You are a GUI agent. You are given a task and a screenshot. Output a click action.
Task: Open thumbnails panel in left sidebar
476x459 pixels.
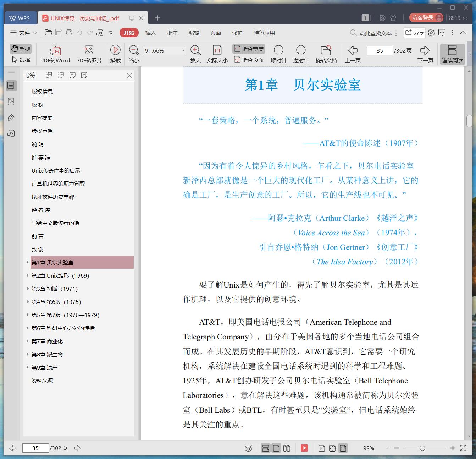11,102
